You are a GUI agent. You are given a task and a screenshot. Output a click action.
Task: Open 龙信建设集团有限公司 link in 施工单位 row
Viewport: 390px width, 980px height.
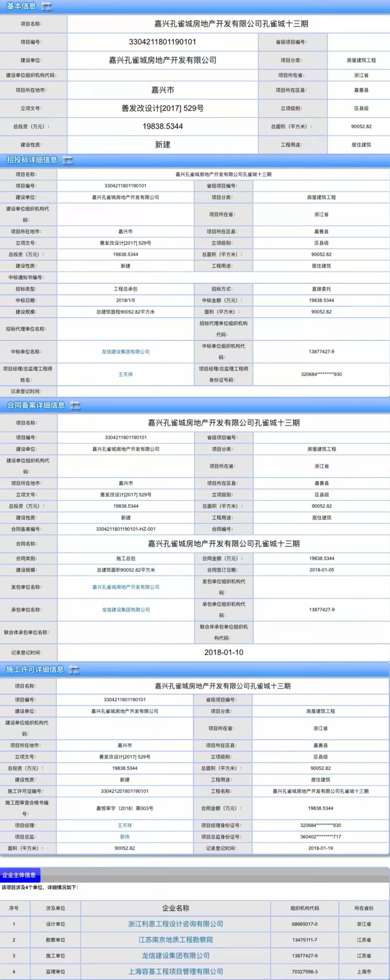coord(176,956)
